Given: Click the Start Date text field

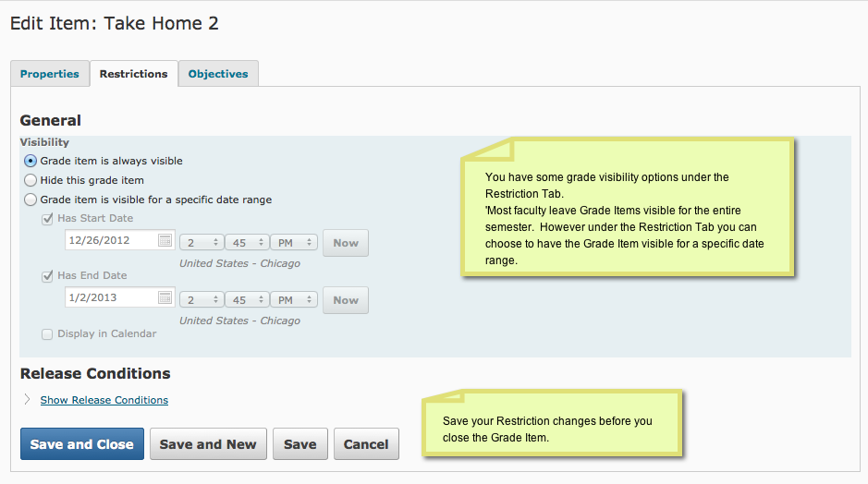Looking at the screenshot, I should pos(111,241).
